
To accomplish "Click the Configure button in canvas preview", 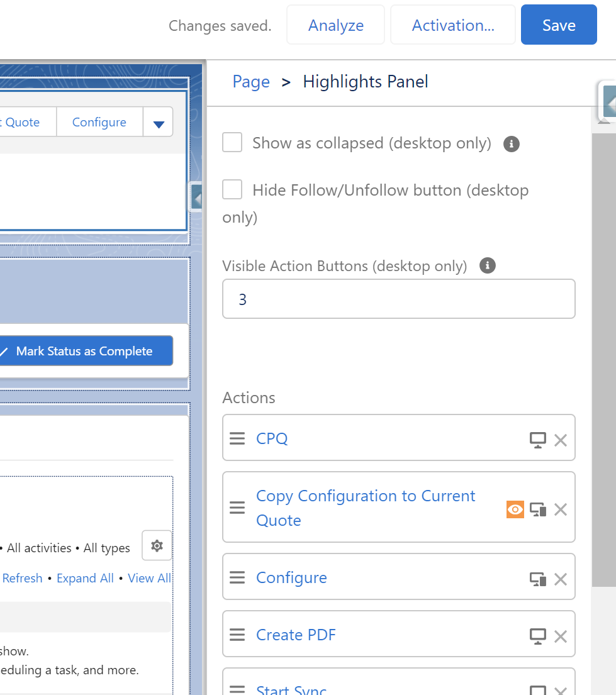I will pos(99,122).
